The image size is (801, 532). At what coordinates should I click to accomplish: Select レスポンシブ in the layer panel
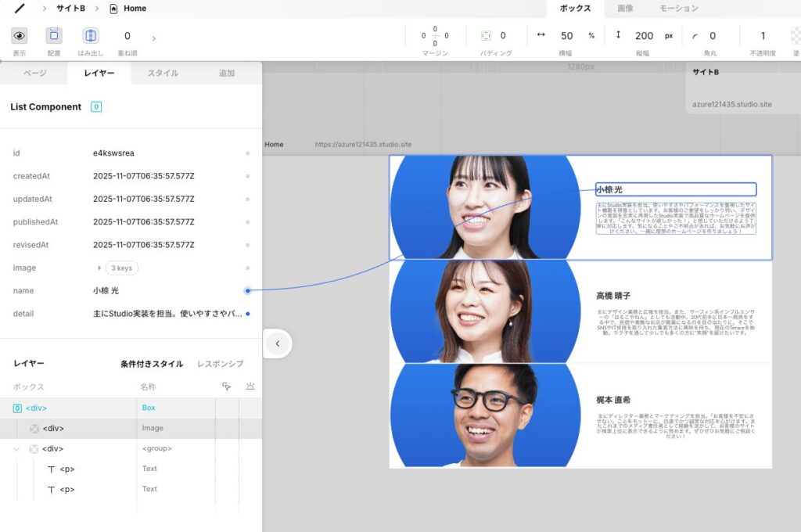click(220, 364)
